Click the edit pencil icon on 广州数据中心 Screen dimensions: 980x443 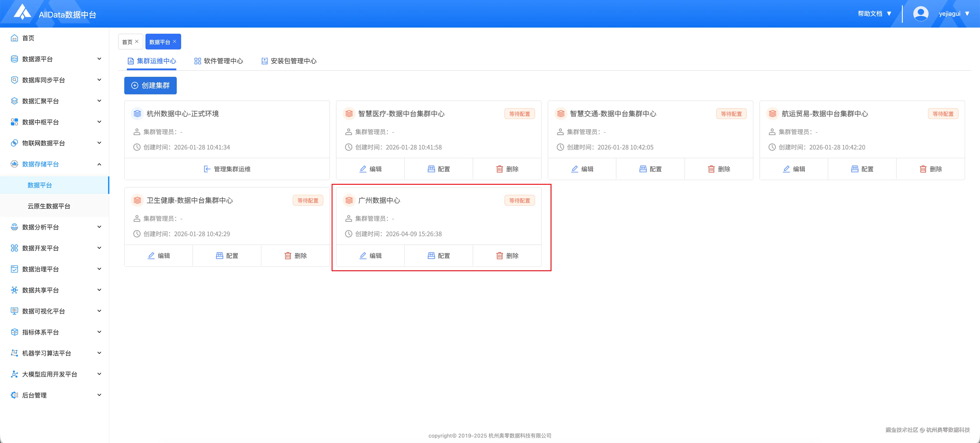362,255
